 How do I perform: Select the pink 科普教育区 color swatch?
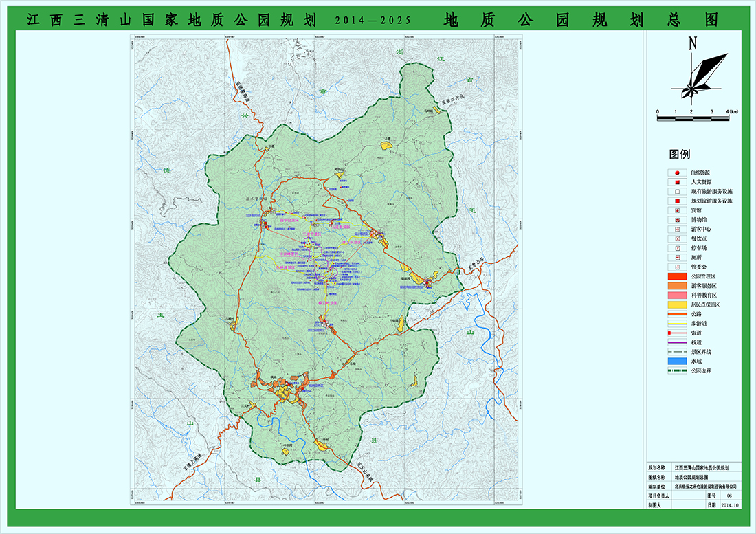677,295
